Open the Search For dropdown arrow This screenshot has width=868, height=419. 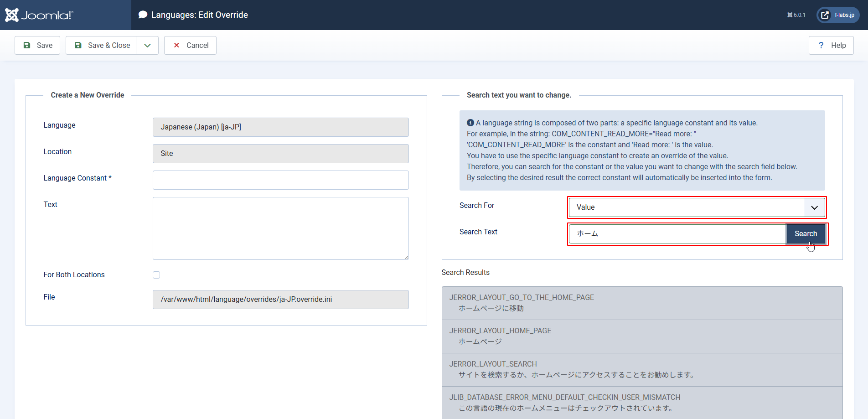(814, 207)
